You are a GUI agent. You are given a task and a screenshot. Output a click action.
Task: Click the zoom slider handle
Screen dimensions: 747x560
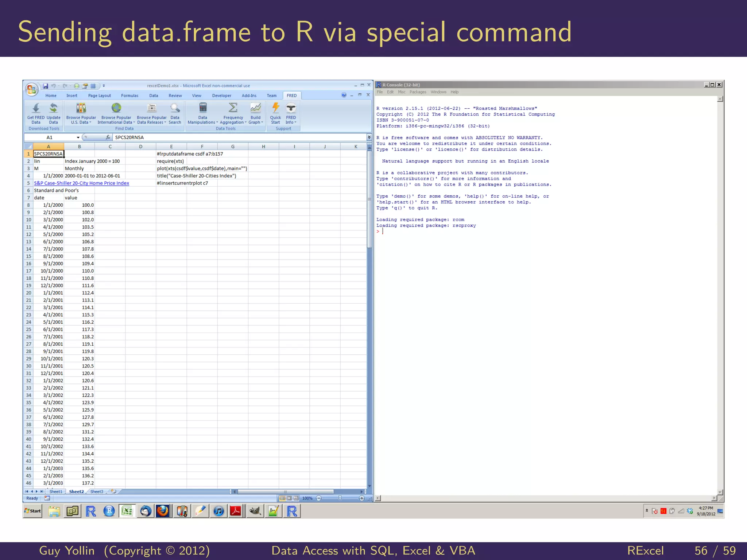click(340, 498)
